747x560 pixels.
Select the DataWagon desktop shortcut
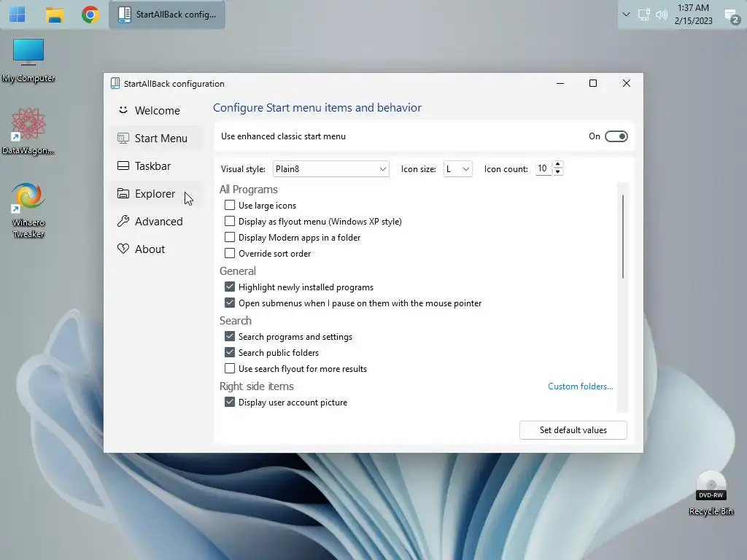(28, 132)
